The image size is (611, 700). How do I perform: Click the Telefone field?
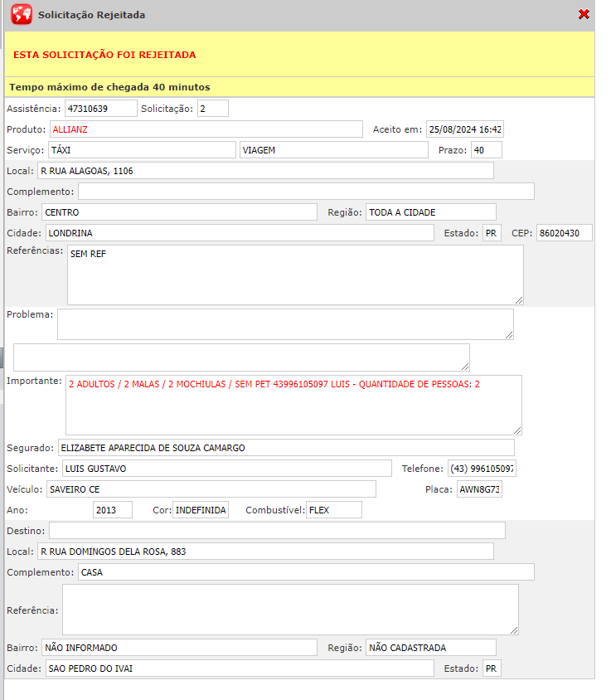tap(482, 469)
